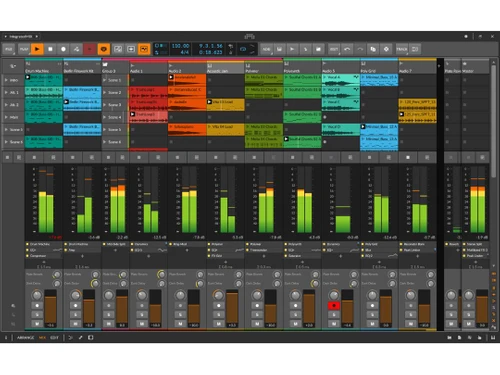The height and width of the screenshot is (375, 500).
Task: Click the play position display 9.3.1.36
Action: pyautogui.click(x=210, y=46)
